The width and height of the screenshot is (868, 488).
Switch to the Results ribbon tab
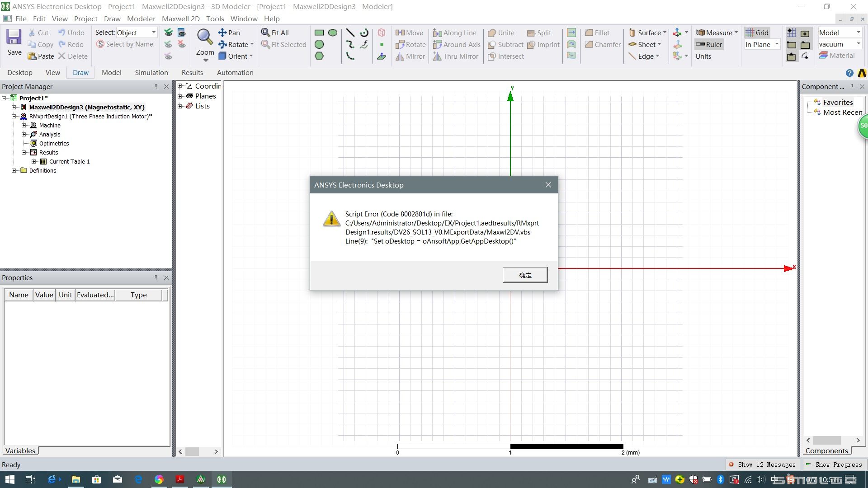click(x=192, y=73)
